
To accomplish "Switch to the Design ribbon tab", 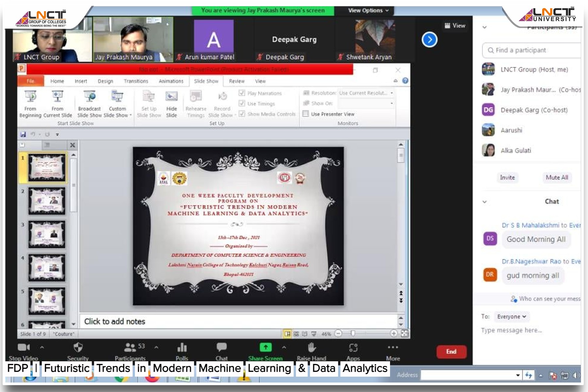I will (x=105, y=81).
